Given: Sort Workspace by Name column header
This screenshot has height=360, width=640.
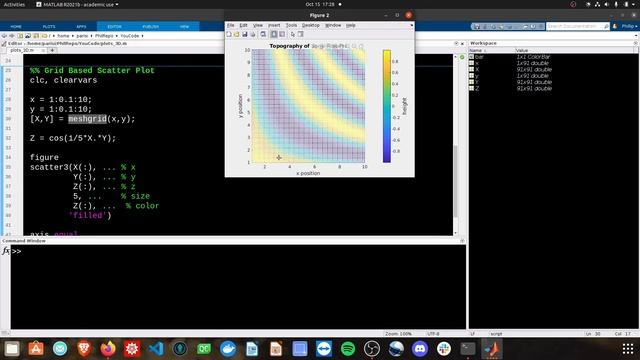Looking at the screenshot, I should point(492,50).
